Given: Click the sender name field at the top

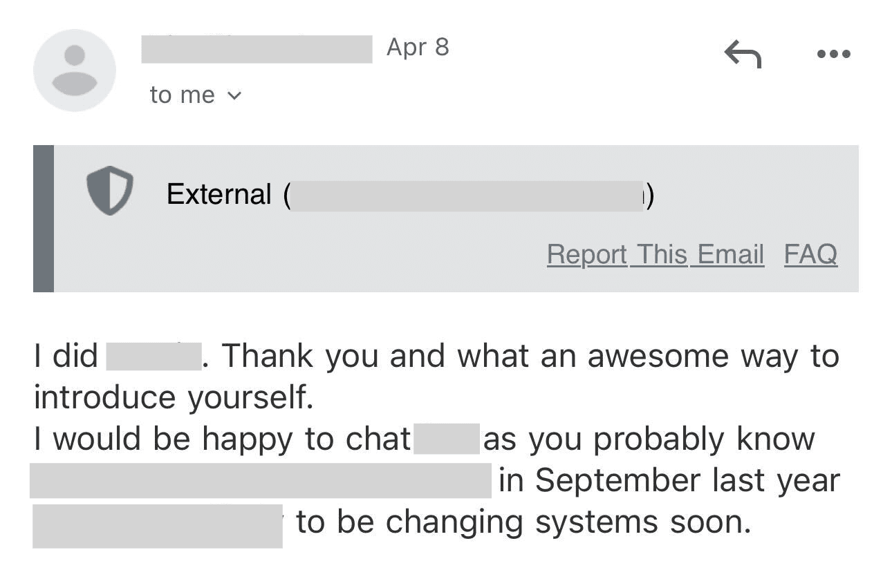Looking at the screenshot, I should click(256, 46).
